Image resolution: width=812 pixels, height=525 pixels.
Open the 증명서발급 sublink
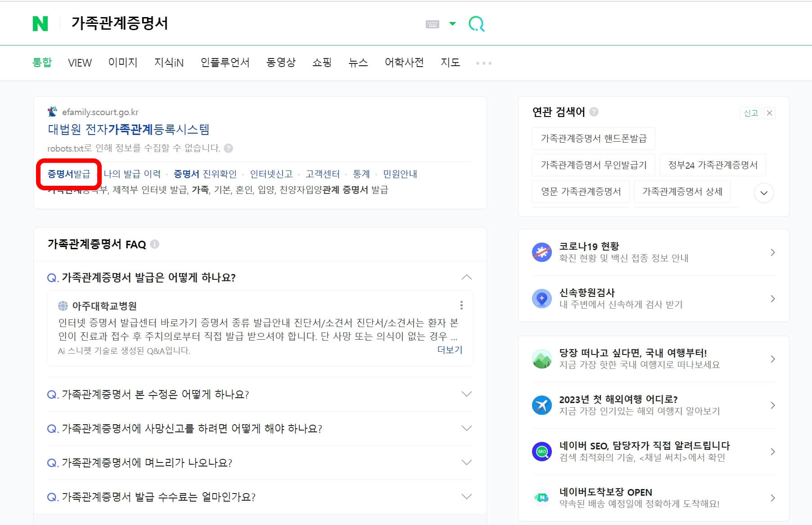[69, 174]
